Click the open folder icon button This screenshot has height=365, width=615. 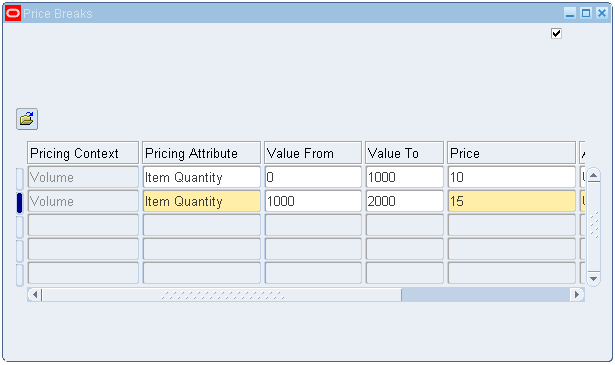27,119
